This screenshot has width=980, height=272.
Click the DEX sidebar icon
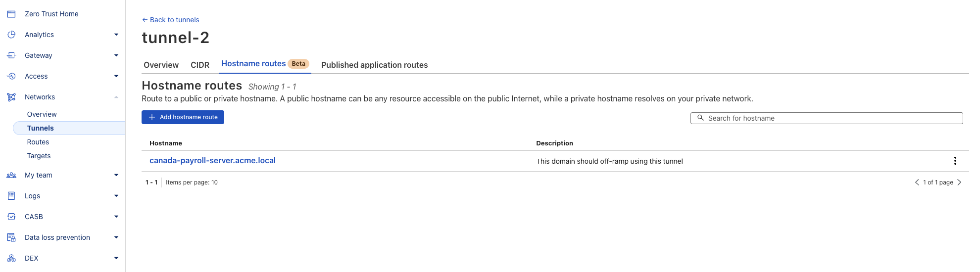pos(11,258)
